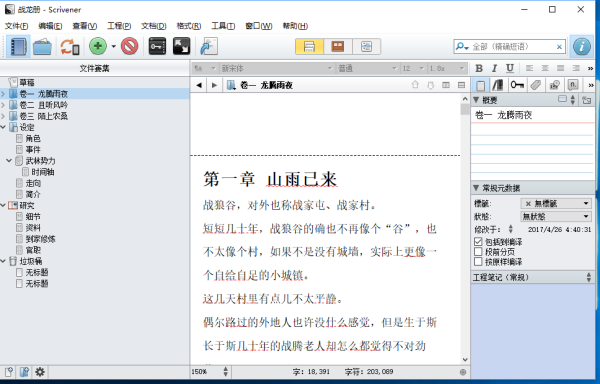600x384 pixels.
Task: Open 文件(F) menu
Action: click(x=16, y=26)
